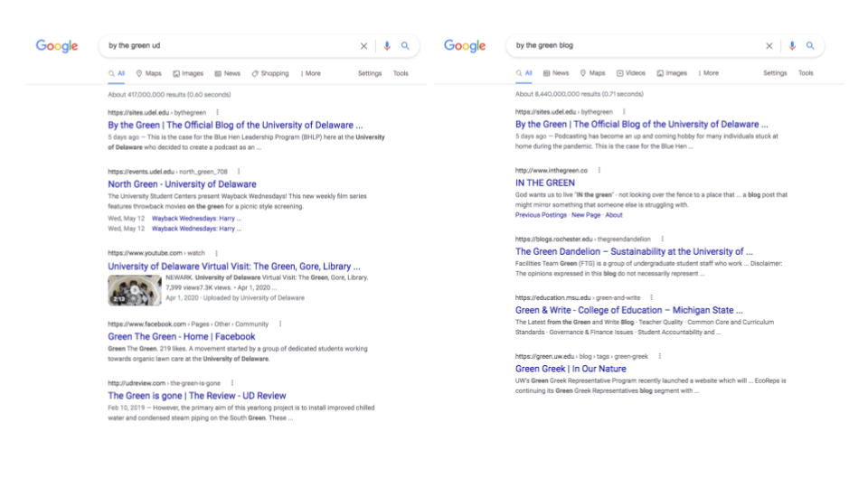Open options menu next to youtube.com watch URL
868x488 pixels.
(216, 253)
